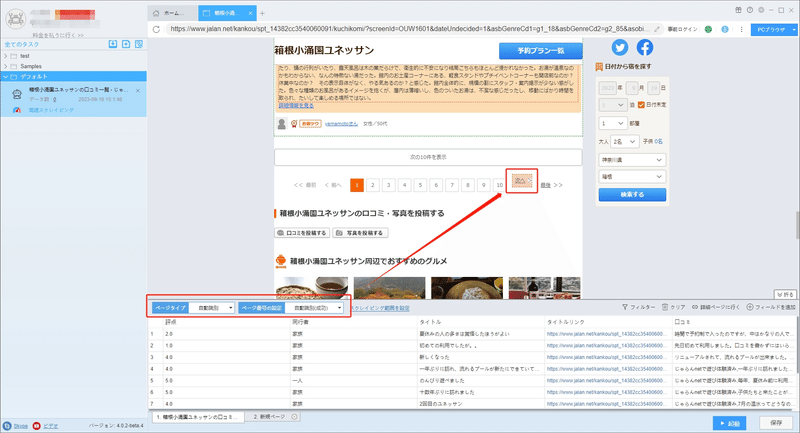
Task: Click the Twitter share icon
Action: pyautogui.click(x=620, y=47)
